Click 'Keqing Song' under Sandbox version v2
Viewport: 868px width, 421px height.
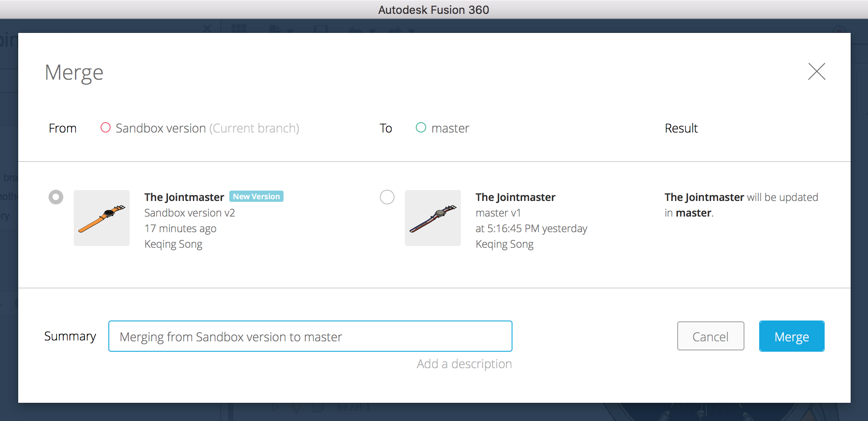click(x=173, y=244)
